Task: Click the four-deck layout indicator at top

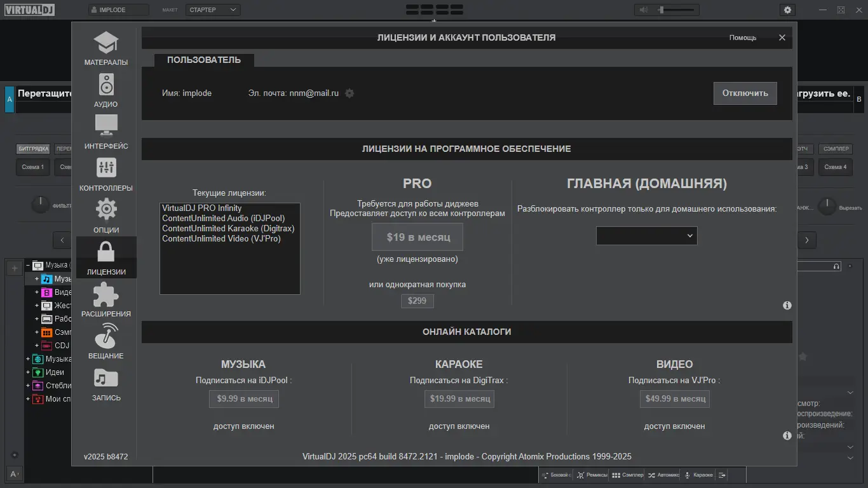Action: tap(434, 10)
